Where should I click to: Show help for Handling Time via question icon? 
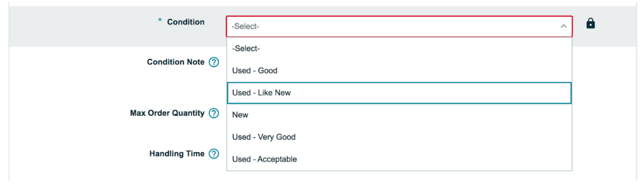click(214, 154)
